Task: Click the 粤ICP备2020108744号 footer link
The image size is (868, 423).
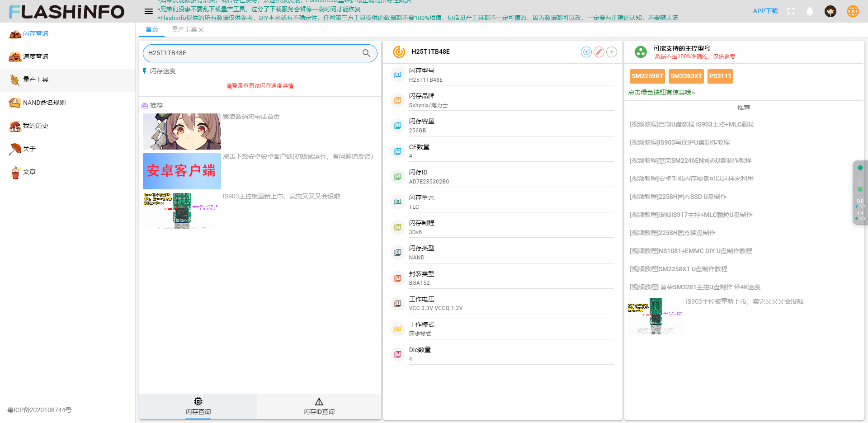Action: tap(39, 410)
